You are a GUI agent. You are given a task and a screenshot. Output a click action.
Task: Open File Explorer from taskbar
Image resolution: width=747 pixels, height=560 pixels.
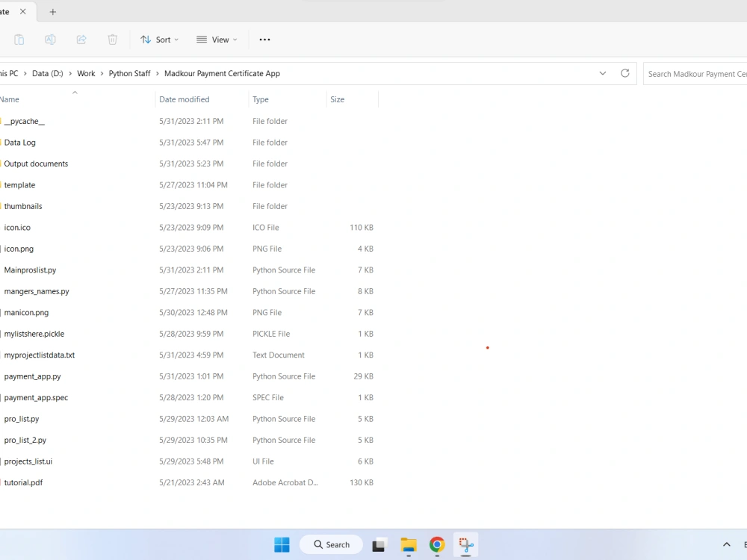pyautogui.click(x=409, y=545)
